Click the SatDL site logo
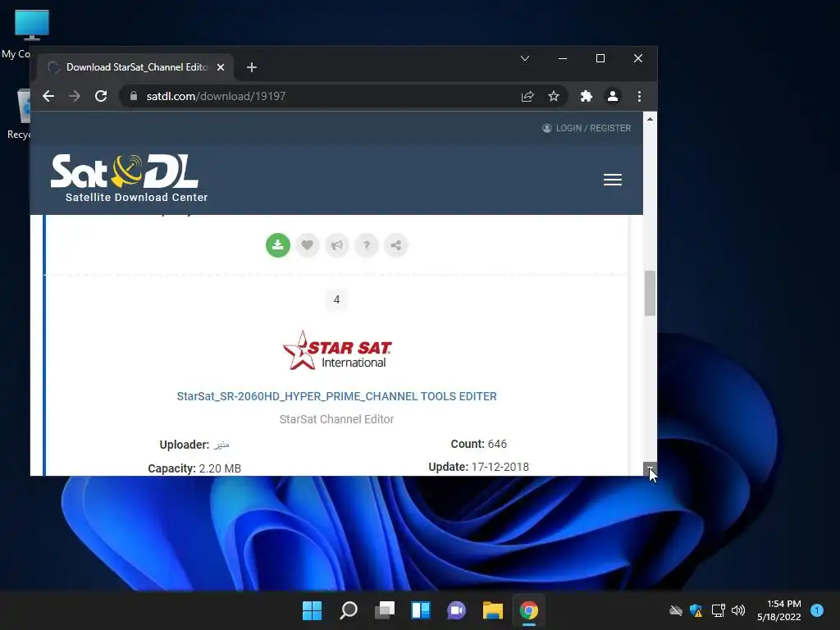840x630 pixels. click(129, 178)
